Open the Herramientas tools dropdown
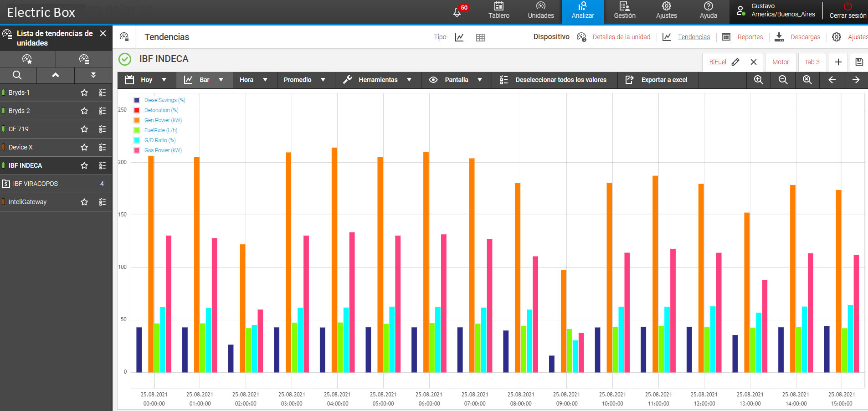The width and height of the screenshot is (868, 411). coord(378,80)
